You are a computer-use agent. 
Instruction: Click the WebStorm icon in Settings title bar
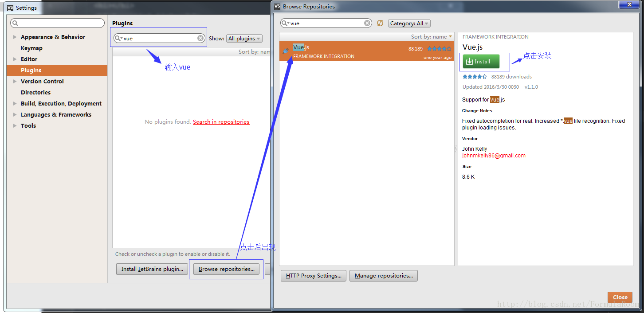coord(10,8)
